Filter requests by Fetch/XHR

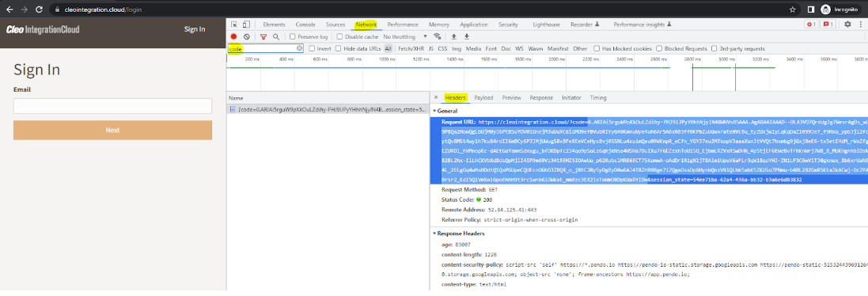411,49
